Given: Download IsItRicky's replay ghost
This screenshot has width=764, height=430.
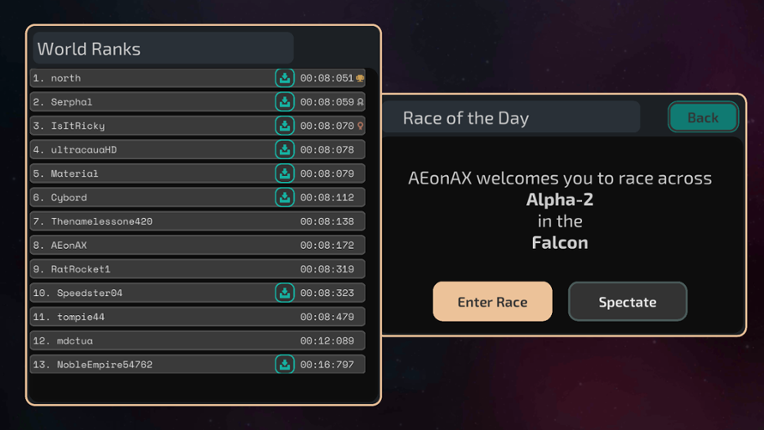Looking at the screenshot, I should point(285,126).
